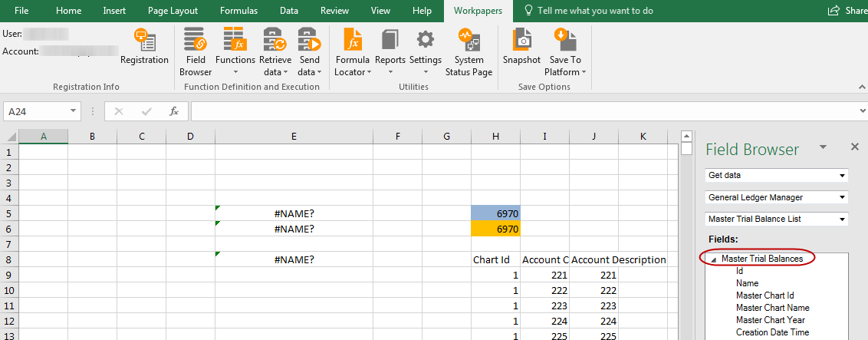Click cell containing 224 in column I
The height and width of the screenshot is (340, 868).
click(544, 322)
